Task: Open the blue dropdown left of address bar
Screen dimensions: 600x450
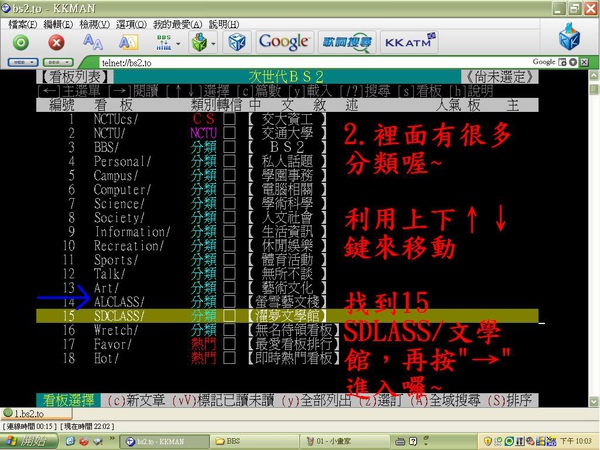Action: (23, 62)
